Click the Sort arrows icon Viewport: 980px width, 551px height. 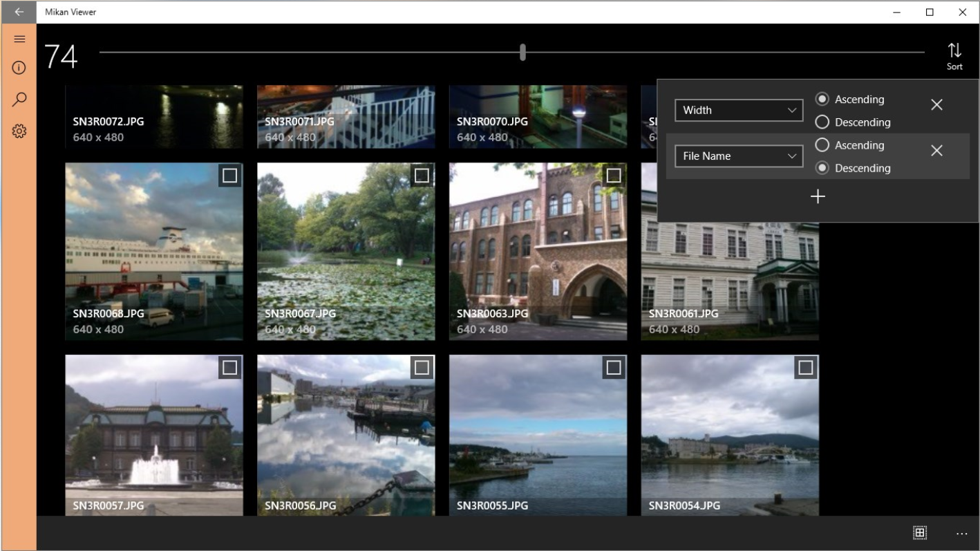tap(954, 55)
